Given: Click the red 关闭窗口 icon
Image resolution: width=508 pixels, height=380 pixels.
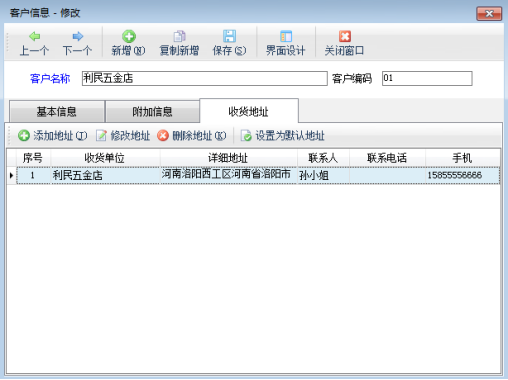Looking at the screenshot, I should click(x=345, y=36).
